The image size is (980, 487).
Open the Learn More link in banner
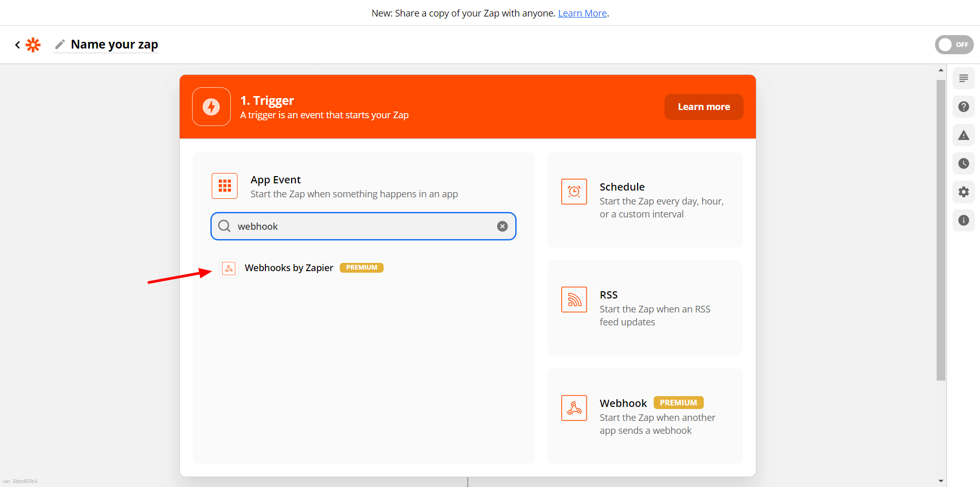tap(582, 13)
